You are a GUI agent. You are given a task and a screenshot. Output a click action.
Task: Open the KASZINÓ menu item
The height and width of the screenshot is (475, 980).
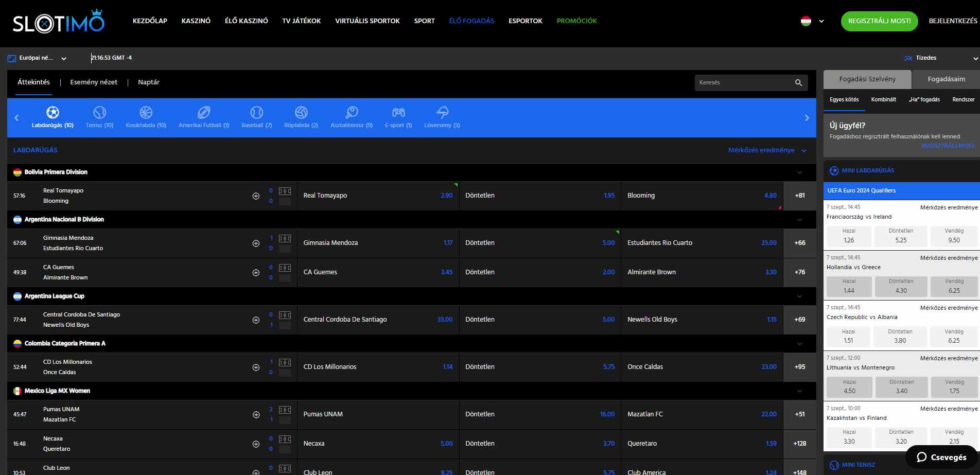[x=196, y=21]
